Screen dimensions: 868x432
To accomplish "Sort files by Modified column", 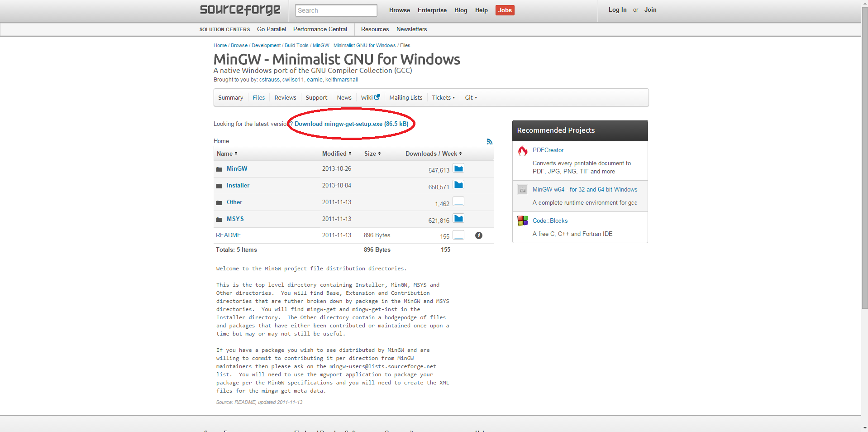I will [337, 154].
